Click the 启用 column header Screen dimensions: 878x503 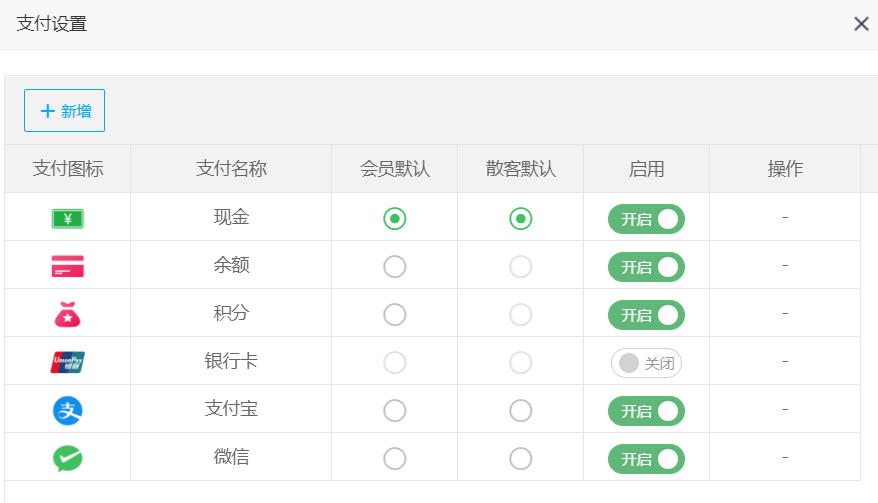[646, 169]
